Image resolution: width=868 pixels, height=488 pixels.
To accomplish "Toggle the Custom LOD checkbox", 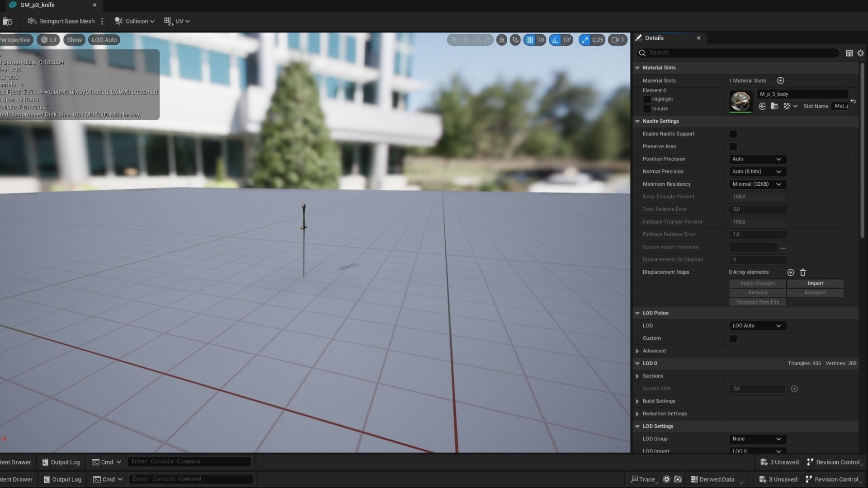I will point(733,338).
